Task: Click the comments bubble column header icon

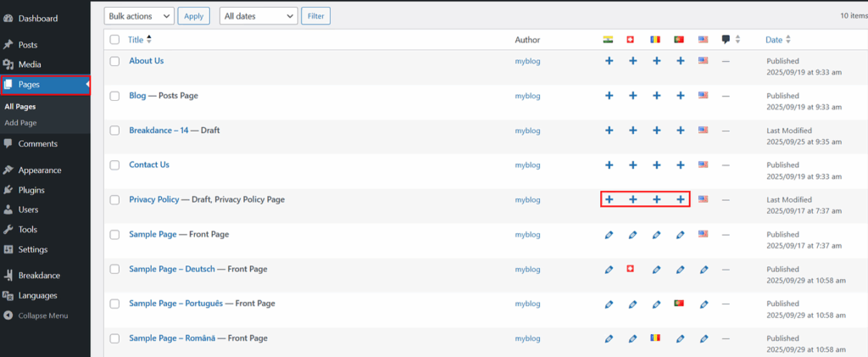Action: click(x=726, y=40)
